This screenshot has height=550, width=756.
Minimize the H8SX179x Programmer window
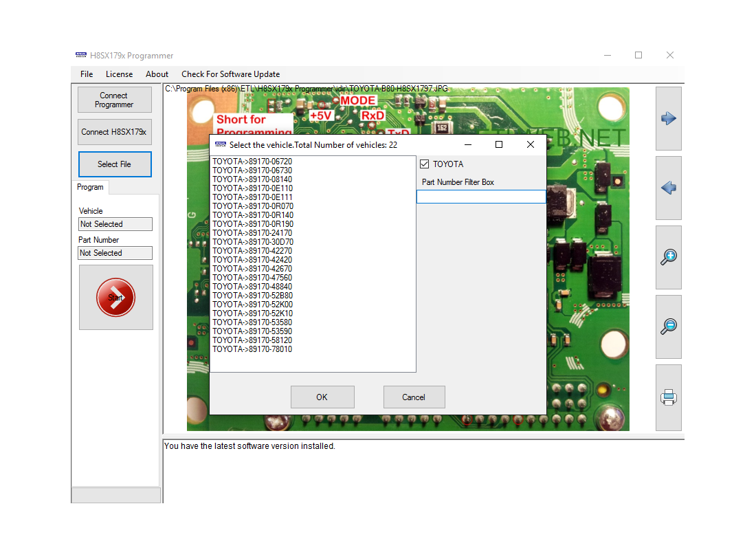tap(608, 55)
